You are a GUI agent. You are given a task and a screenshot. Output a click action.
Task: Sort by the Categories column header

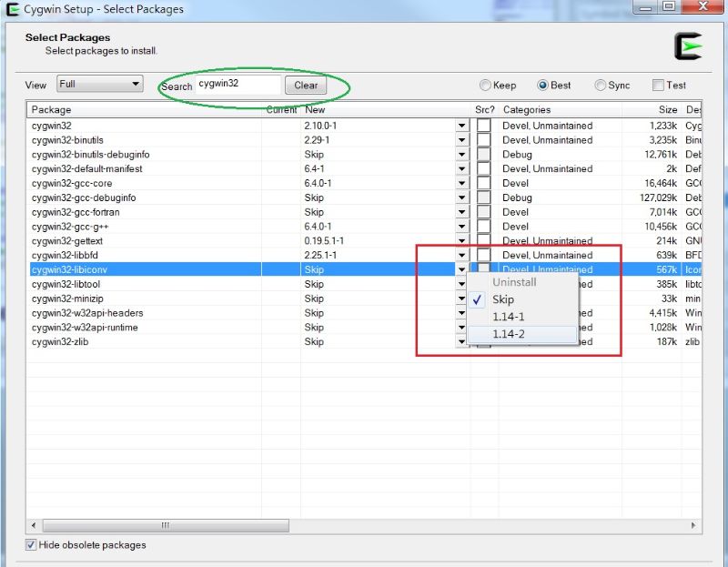560,109
